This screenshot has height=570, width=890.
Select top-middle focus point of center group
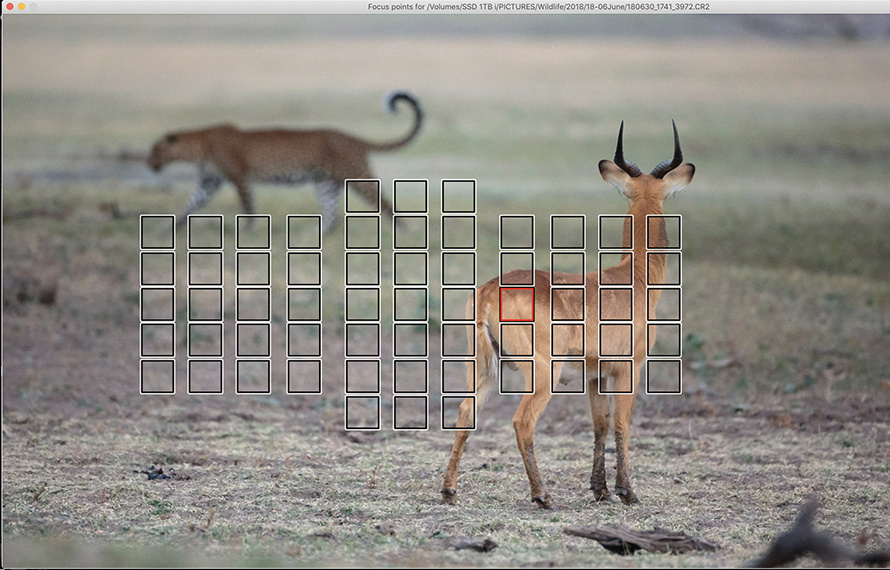(410, 196)
